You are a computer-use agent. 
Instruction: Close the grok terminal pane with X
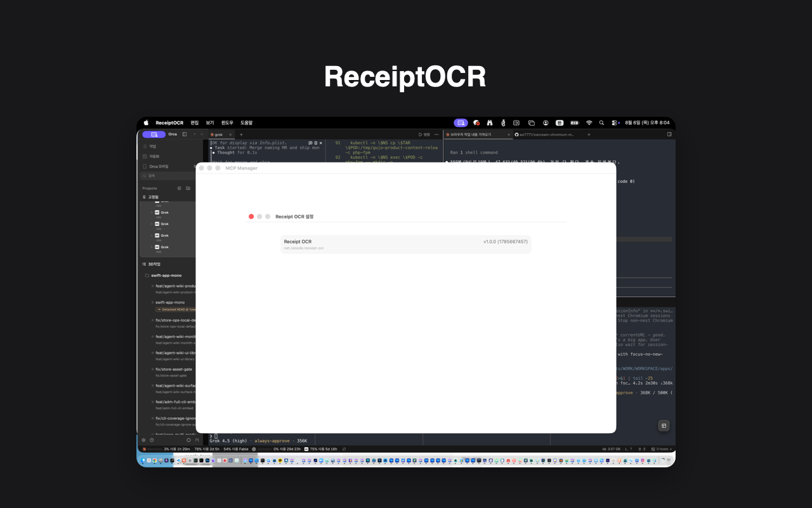(x=322, y=143)
